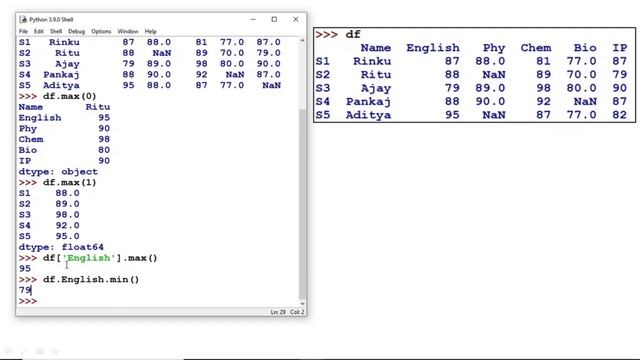640x360 pixels.
Task: Click the 'Bio' column header in right panel
Action: (585, 48)
